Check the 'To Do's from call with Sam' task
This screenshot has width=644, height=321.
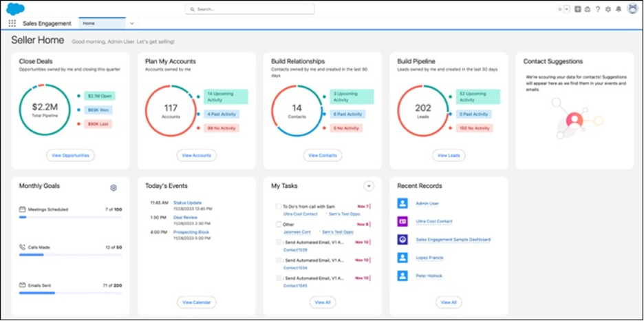point(279,206)
